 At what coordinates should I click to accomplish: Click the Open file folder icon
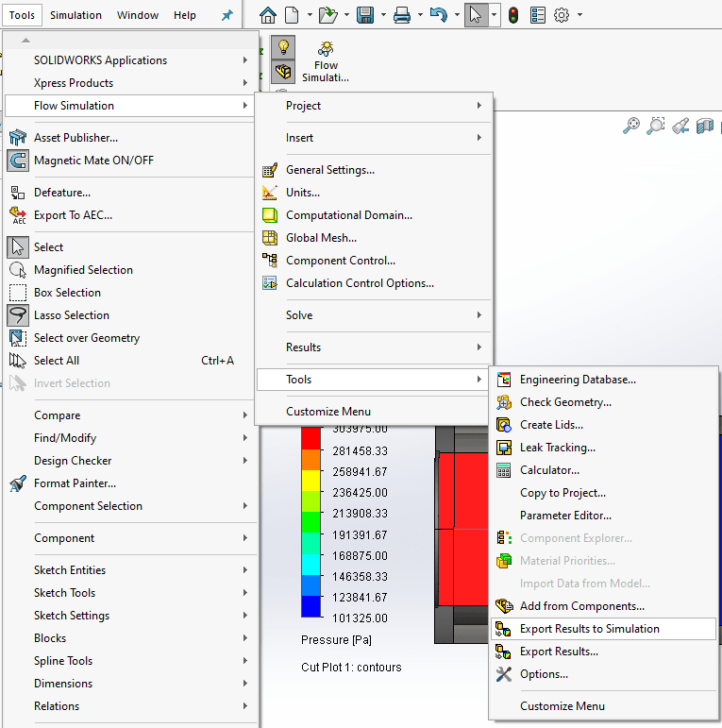pyautogui.click(x=328, y=15)
